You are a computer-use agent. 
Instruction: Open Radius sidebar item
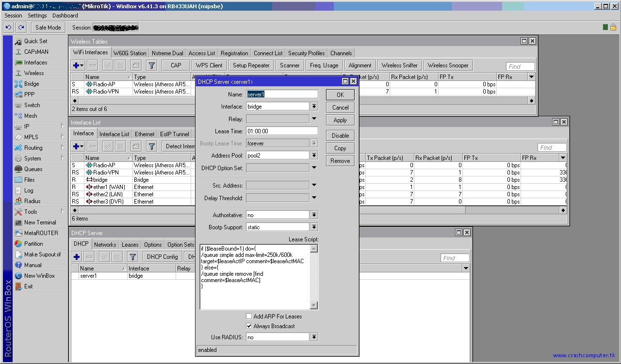(32, 201)
